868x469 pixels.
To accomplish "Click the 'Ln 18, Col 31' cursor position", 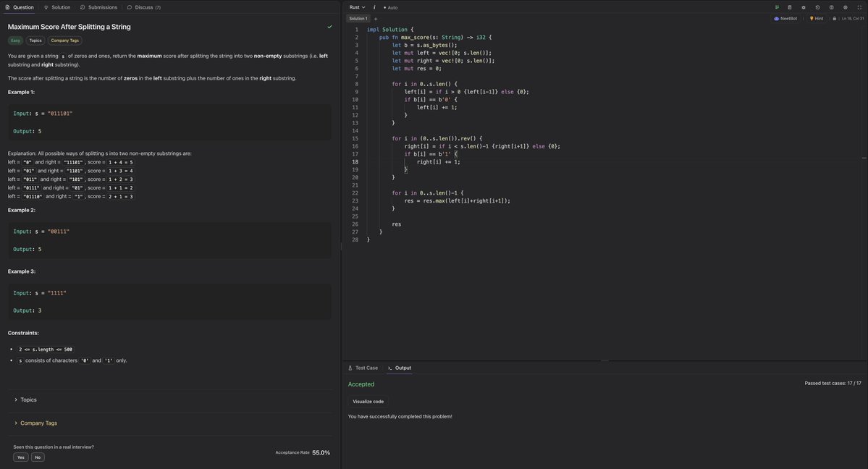I will pyautogui.click(x=853, y=18).
